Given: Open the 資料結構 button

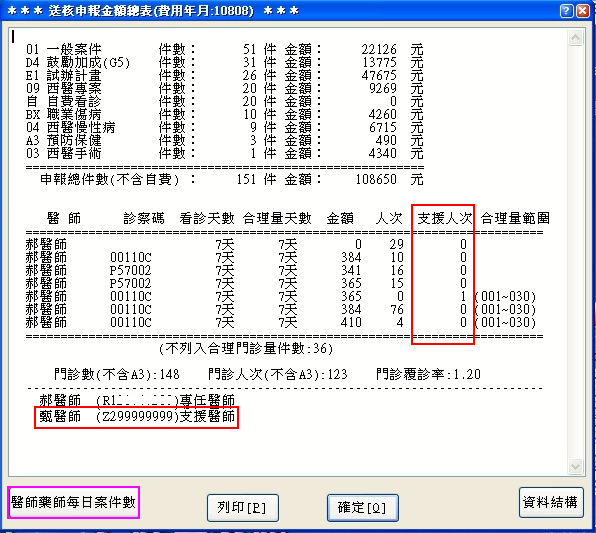Looking at the screenshot, I should 551,502.
